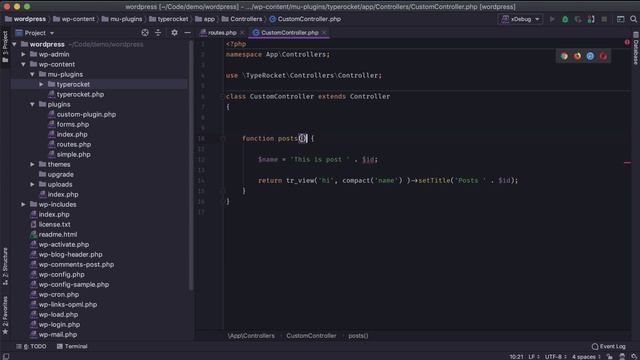Open Project panel settings gear
This screenshot has height=360, width=640.
pos(174,33)
